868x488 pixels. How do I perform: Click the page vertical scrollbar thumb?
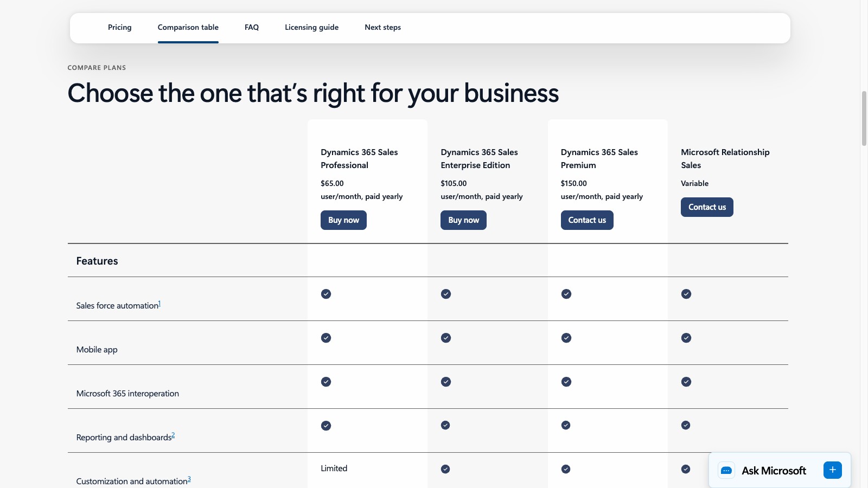tap(864, 118)
